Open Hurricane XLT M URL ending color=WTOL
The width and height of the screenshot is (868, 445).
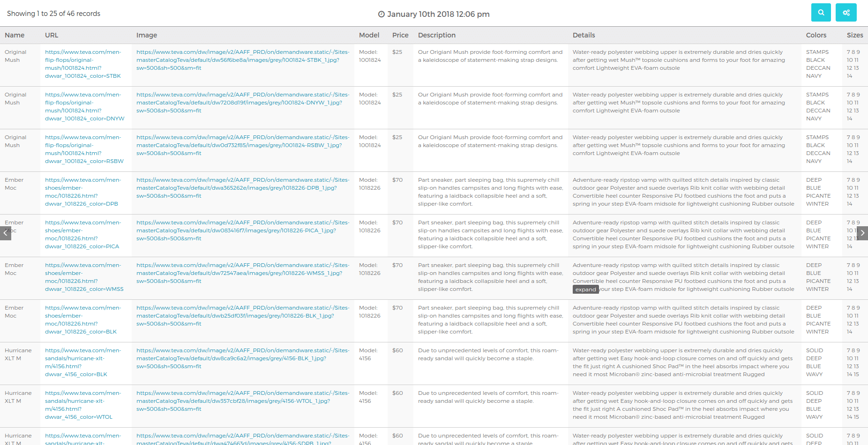click(x=83, y=405)
